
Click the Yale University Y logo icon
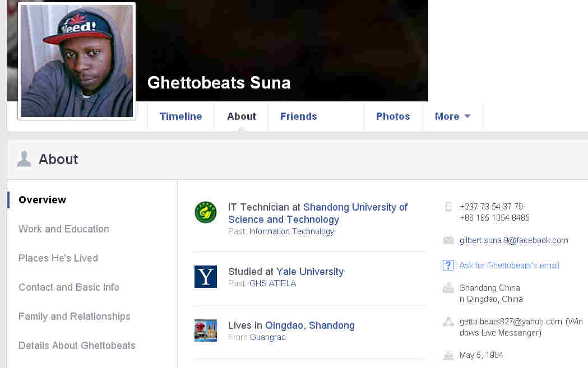[205, 277]
